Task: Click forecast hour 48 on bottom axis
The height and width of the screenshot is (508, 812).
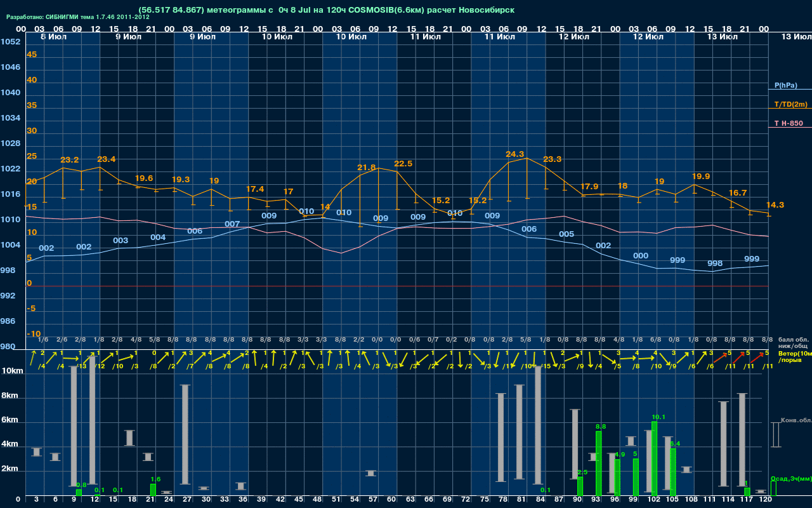Action: 318,500
